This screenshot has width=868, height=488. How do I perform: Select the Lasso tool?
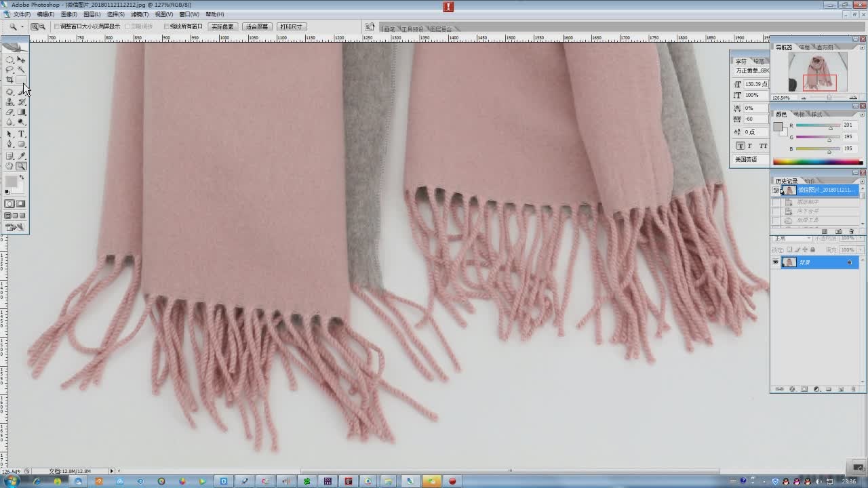(9, 70)
